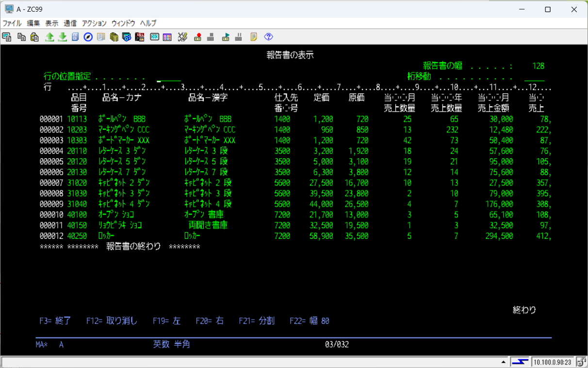Click 両開き書庫 product name cell
Viewport: 588px width, 368px height.
pos(208,225)
